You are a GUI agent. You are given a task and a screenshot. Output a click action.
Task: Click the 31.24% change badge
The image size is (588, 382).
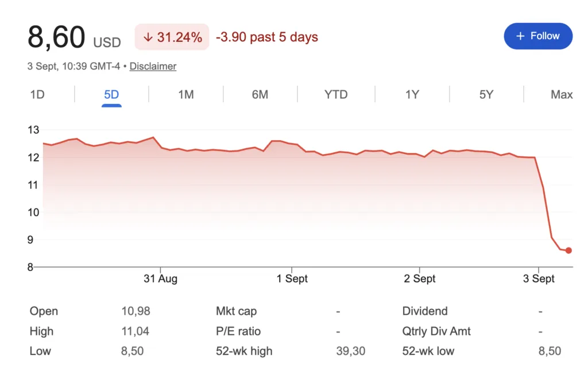172,37
